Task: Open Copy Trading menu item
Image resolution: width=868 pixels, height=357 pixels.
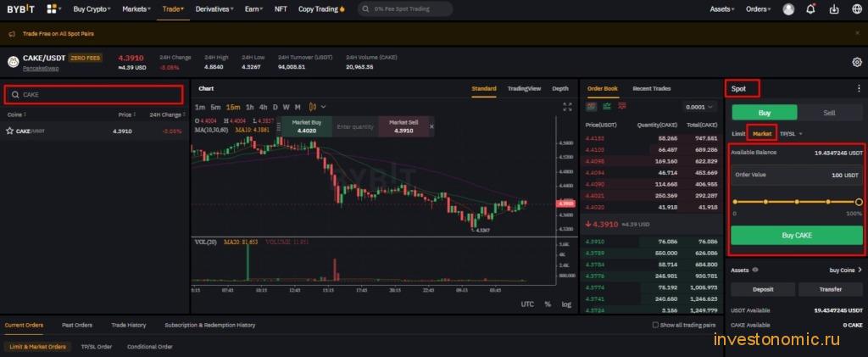Action: 321,8
